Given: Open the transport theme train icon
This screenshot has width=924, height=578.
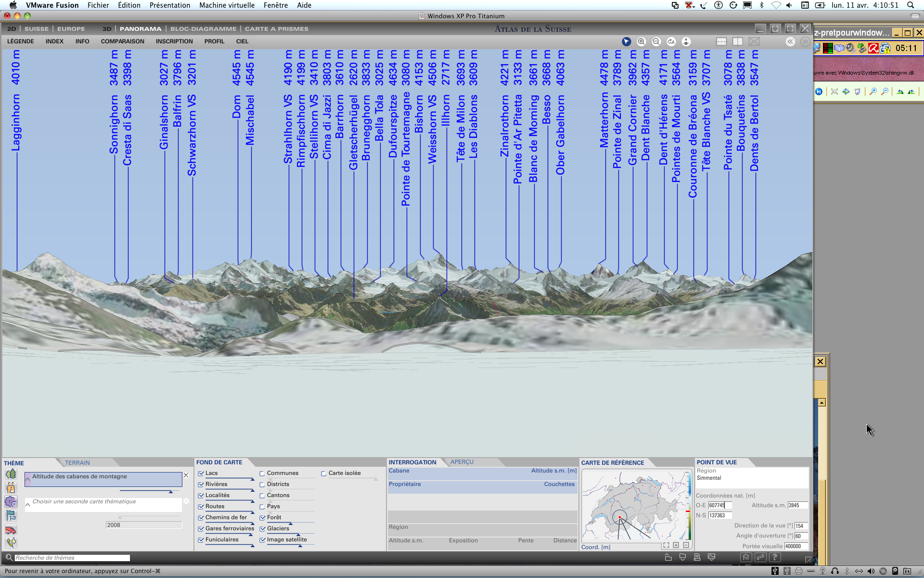Looking at the screenshot, I should point(11,530).
